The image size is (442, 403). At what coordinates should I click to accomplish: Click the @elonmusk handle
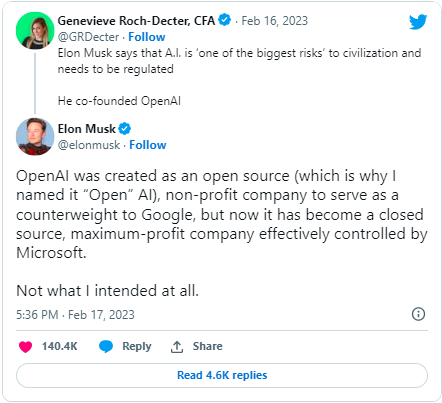(89, 145)
